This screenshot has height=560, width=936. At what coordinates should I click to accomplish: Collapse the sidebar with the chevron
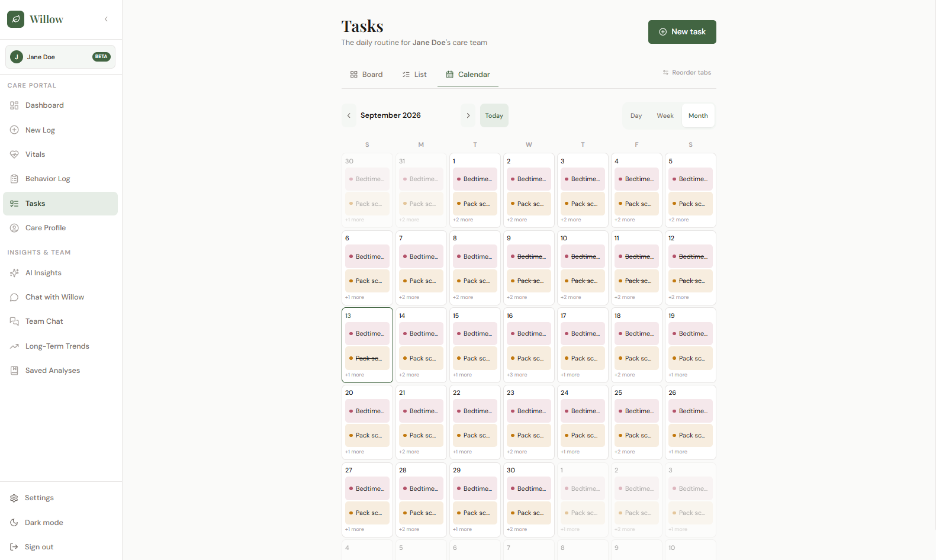tap(106, 19)
